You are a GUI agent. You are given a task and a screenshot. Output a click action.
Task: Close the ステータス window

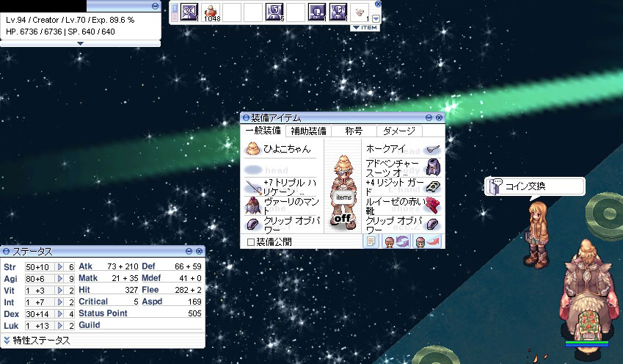tap(199, 251)
